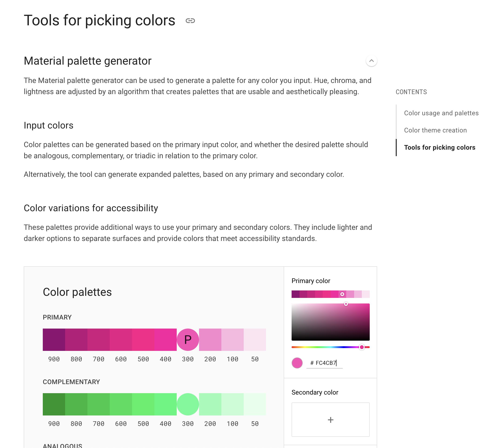
Task: Go to Color theme creation section
Action: tap(435, 130)
